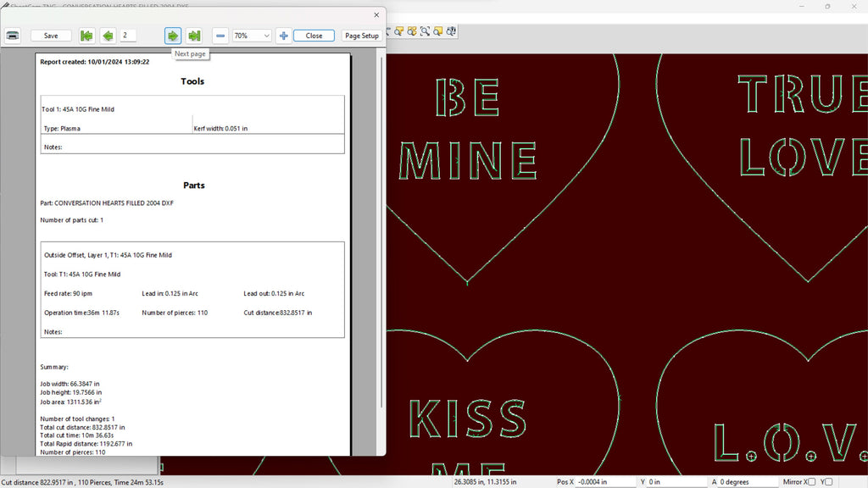Click the printer icon in report toolbar

(13, 36)
